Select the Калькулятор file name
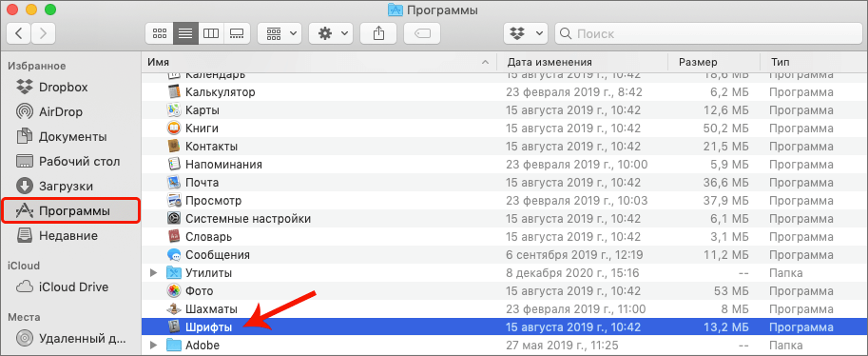 coord(221,92)
